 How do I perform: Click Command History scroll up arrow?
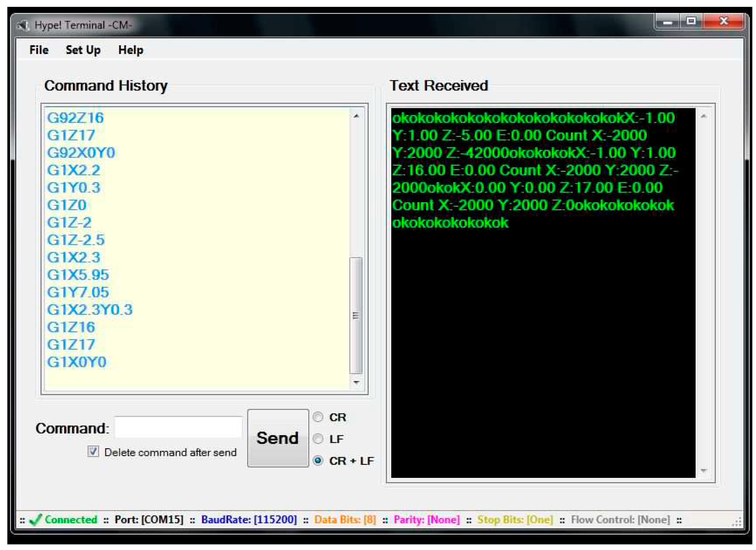tap(356, 116)
